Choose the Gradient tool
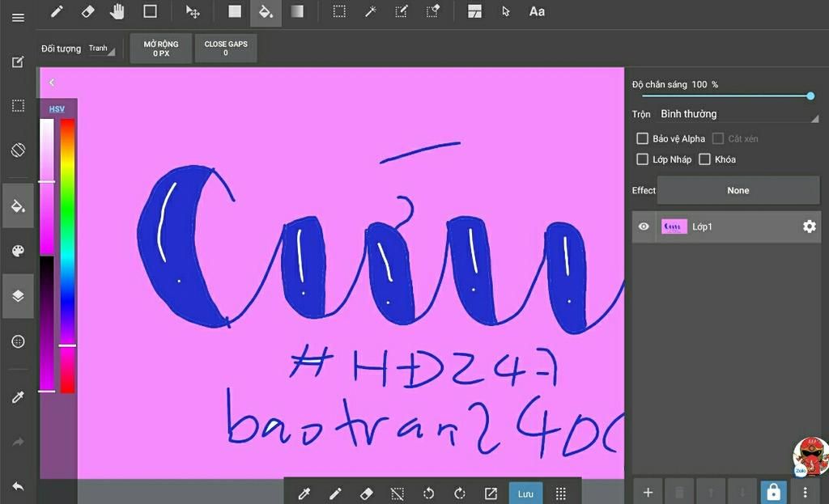829x504 pixels. point(297,11)
